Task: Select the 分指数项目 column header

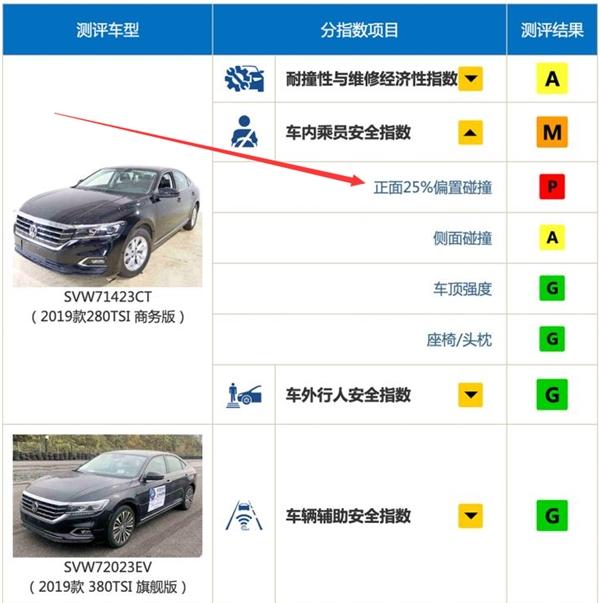Action: (359, 30)
